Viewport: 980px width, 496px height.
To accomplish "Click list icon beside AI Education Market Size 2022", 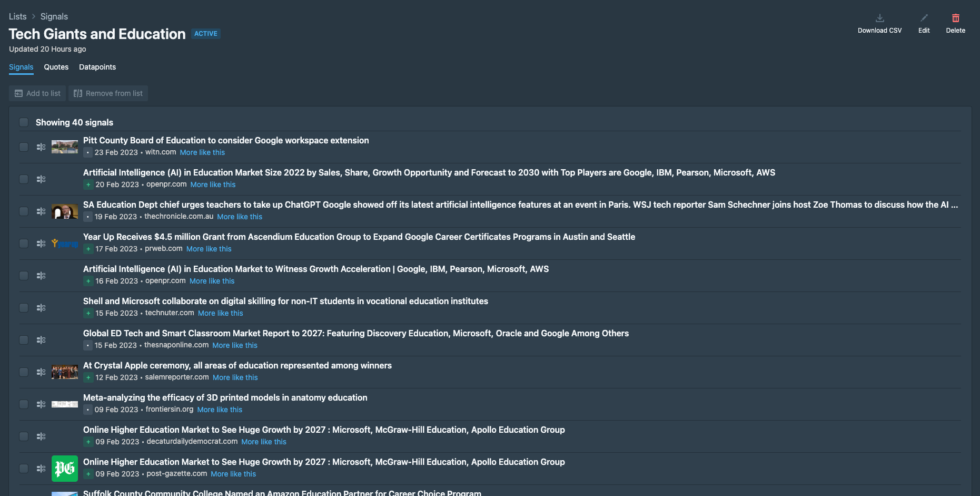I will [x=41, y=179].
